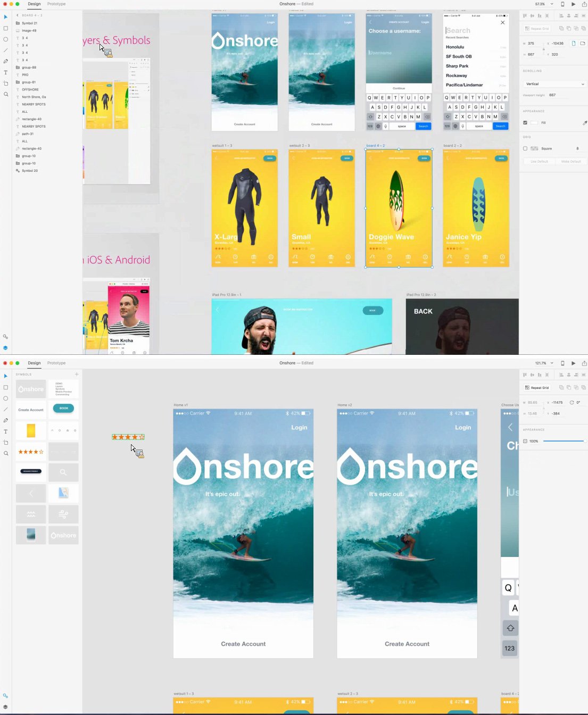588x715 pixels.
Task: Open Symbols panel icon in upper window
Action: [x=5, y=337]
